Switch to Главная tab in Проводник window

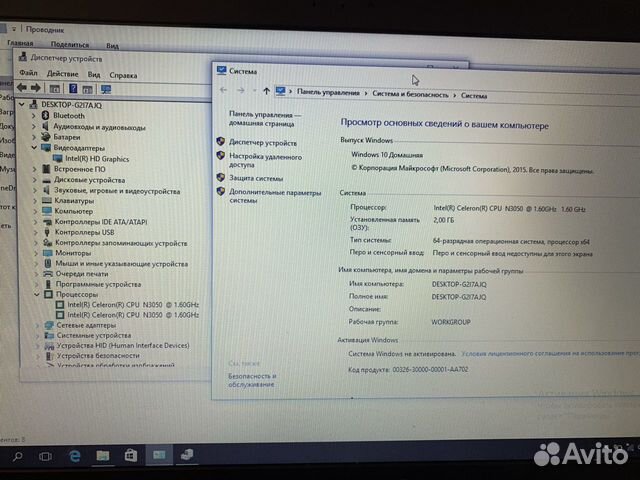(20, 43)
